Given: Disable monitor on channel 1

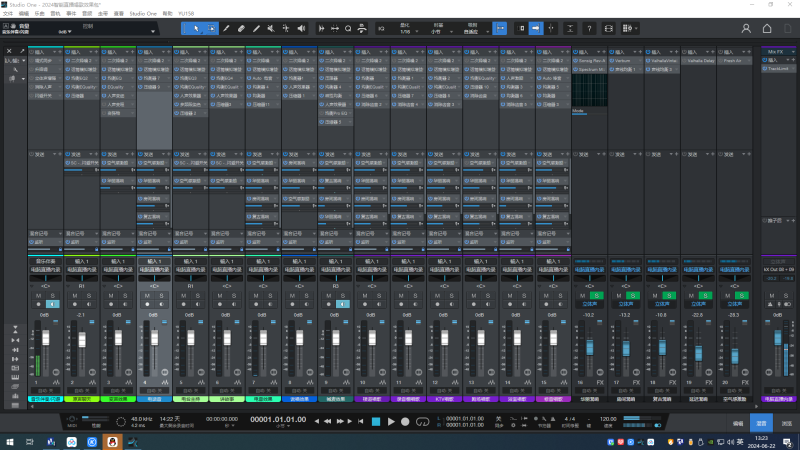Looking at the screenshot, I should (x=53, y=304).
